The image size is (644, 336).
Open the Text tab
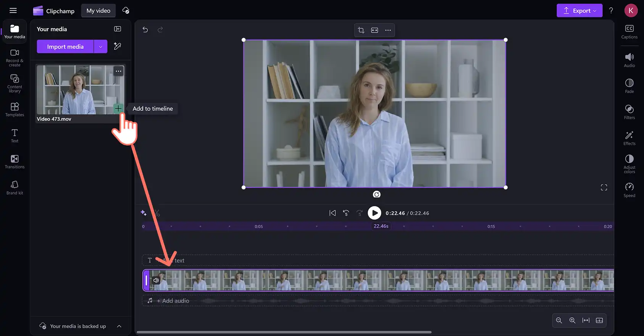pyautogui.click(x=15, y=136)
